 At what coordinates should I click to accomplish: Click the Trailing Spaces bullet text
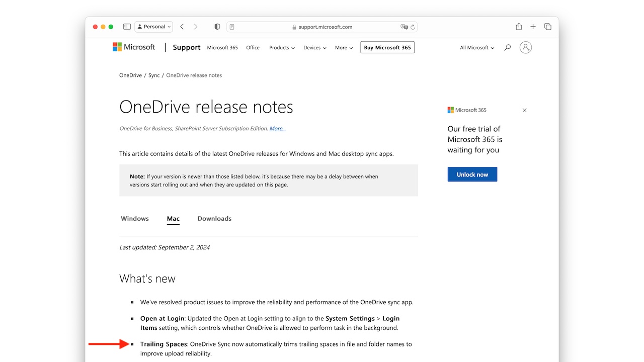coord(276,349)
